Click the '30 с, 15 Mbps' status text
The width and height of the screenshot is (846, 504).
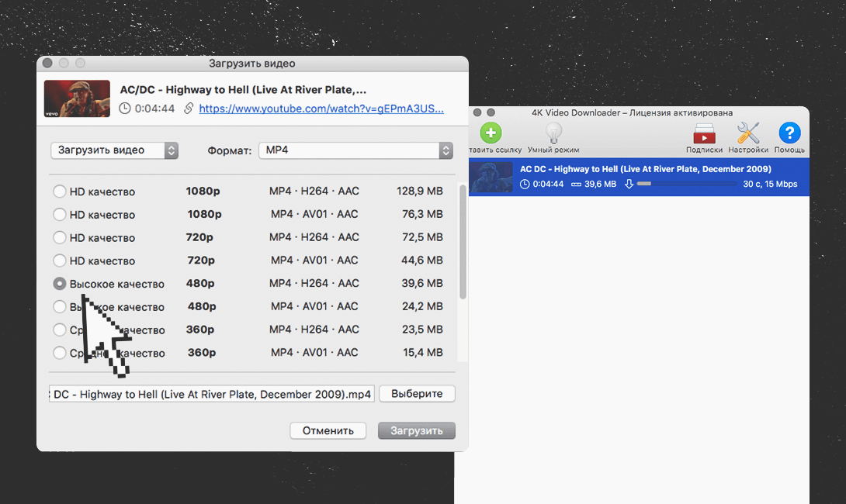(770, 184)
